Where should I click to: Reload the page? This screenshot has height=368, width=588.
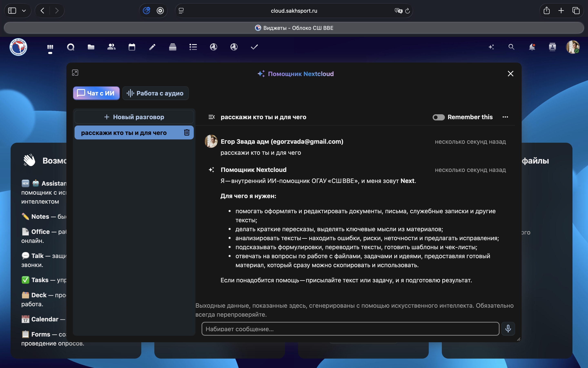[x=408, y=11]
